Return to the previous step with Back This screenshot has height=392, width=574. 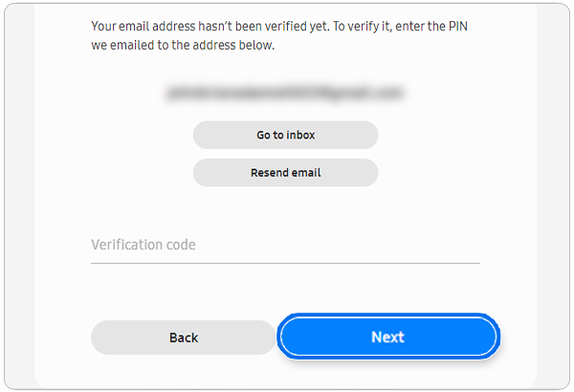coord(183,338)
